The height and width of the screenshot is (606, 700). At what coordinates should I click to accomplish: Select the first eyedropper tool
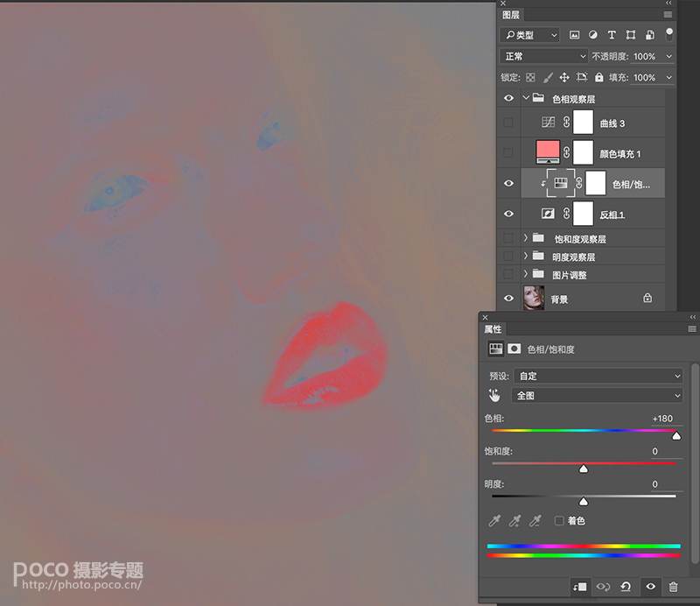coord(494,521)
